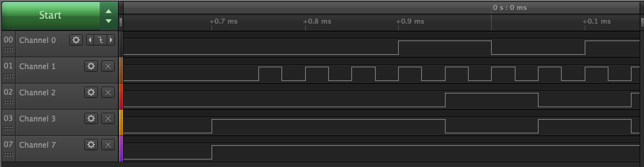Increase value with Start button up arrow

tap(109, 11)
